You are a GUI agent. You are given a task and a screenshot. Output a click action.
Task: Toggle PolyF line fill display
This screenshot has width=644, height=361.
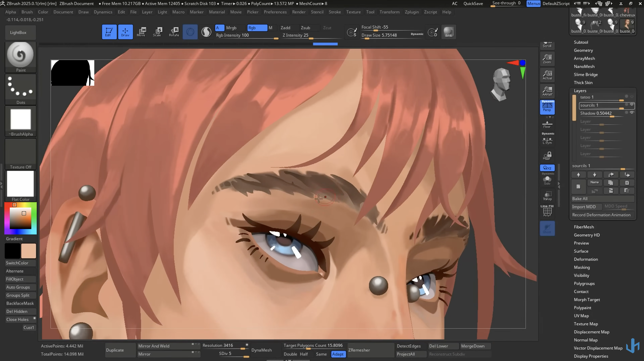(547, 211)
